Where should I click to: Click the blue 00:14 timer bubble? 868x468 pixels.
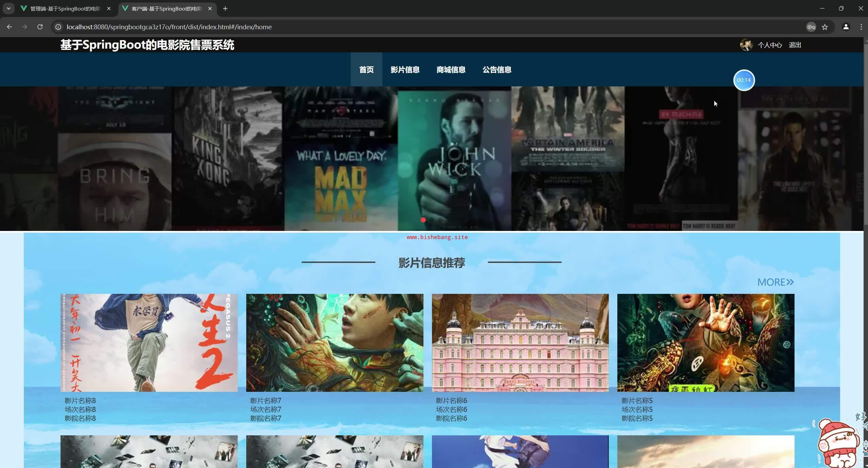pyautogui.click(x=744, y=80)
